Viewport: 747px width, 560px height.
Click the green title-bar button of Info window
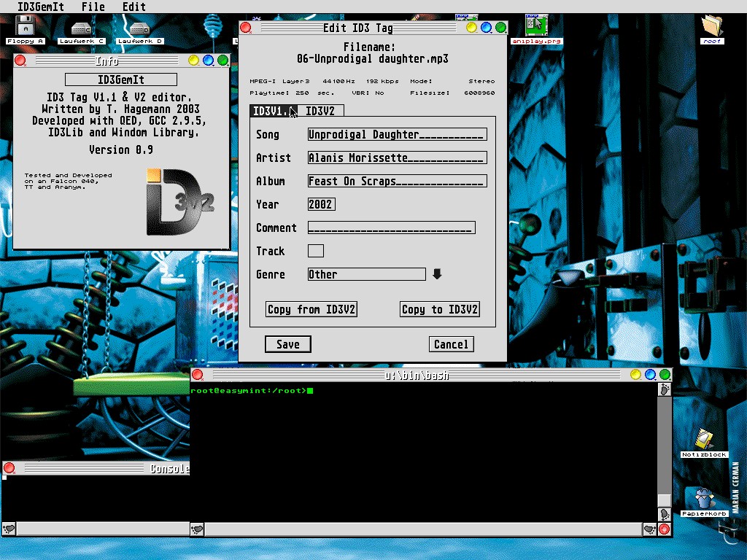(222, 61)
